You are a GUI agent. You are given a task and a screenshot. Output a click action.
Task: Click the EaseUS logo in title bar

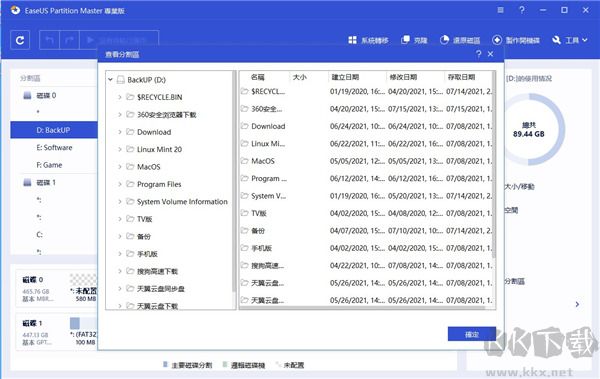point(15,10)
